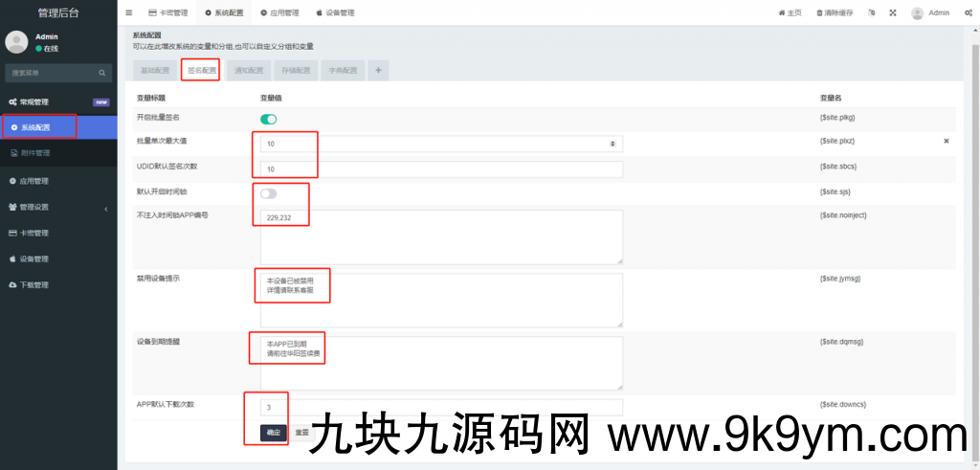Click the variable name {$site.dqmsg}
Image resolution: width=980 pixels, height=470 pixels.
(841, 342)
